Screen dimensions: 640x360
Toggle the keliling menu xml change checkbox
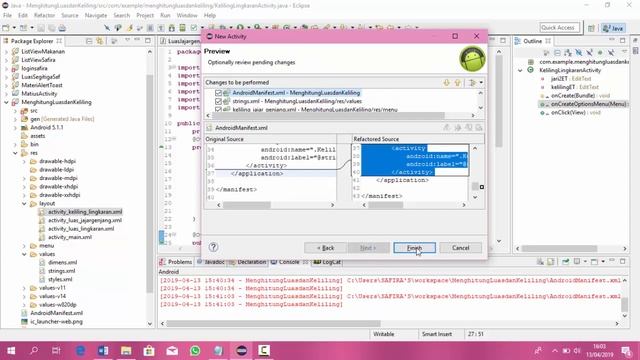pos(218,109)
